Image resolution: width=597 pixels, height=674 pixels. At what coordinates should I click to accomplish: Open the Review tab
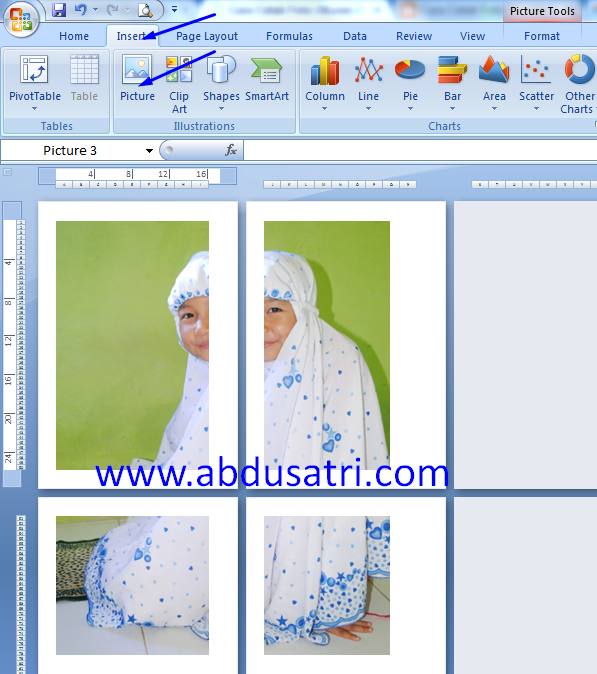414,36
